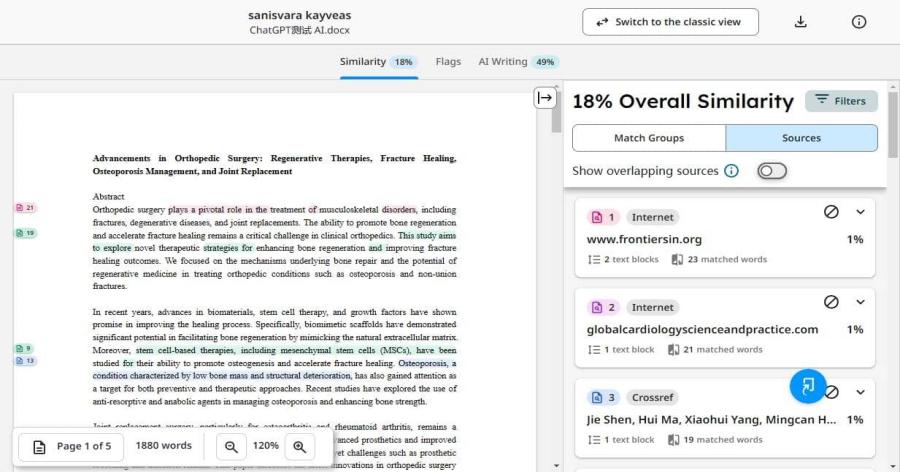Open the information icon in header
The height and width of the screenshot is (472, 900).
coord(859,22)
